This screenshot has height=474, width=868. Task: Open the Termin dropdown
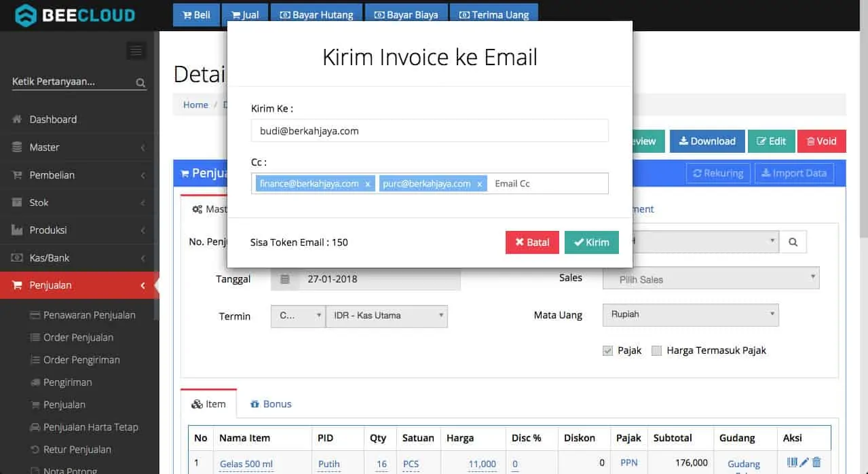(298, 316)
